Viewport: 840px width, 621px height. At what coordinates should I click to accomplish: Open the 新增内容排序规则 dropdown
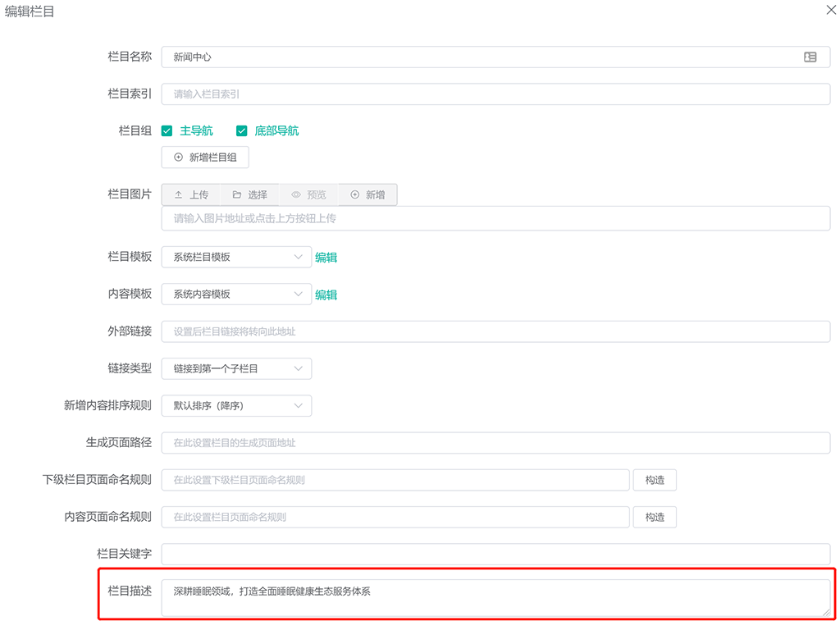[x=236, y=405]
